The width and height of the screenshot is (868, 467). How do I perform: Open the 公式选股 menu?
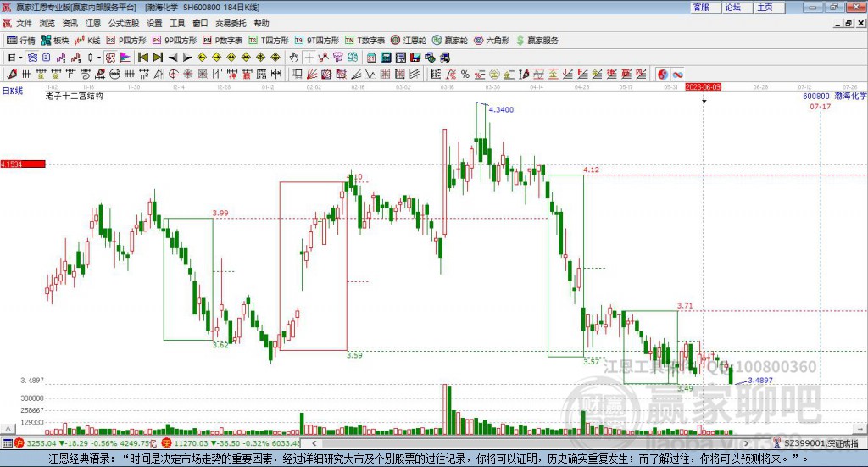124,23
